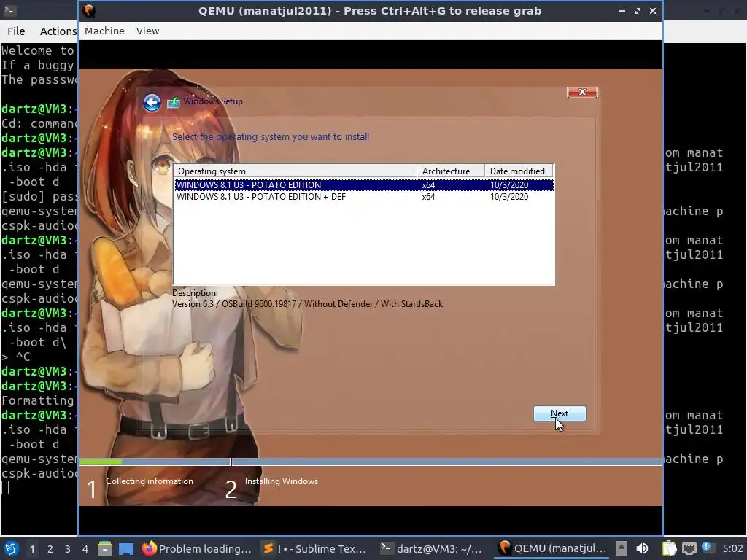Viewport: 747px width, 560px height.
Task: Click the 'Architecture' column header
Action: click(x=451, y=171)
